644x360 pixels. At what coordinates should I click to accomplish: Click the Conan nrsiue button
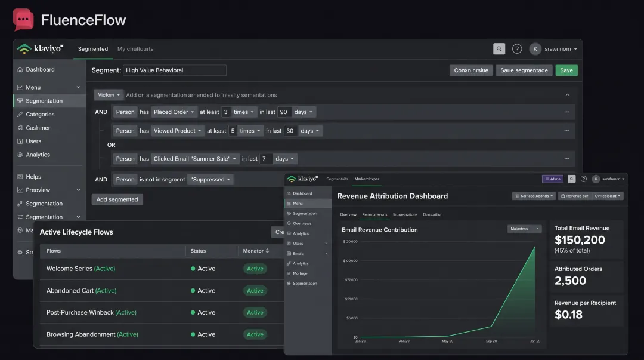[x=471, y=70]
